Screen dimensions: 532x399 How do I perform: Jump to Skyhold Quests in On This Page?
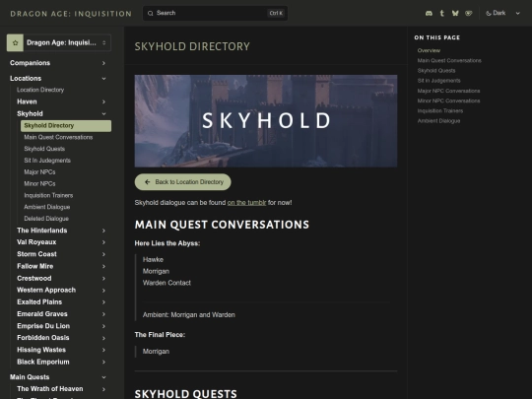pos(436,71)
